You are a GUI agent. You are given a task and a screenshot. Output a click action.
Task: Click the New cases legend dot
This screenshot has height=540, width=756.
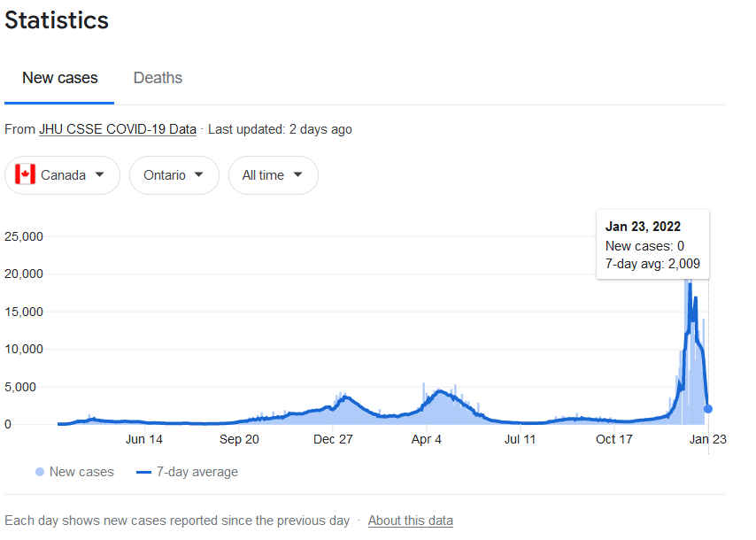pos(40,472)
